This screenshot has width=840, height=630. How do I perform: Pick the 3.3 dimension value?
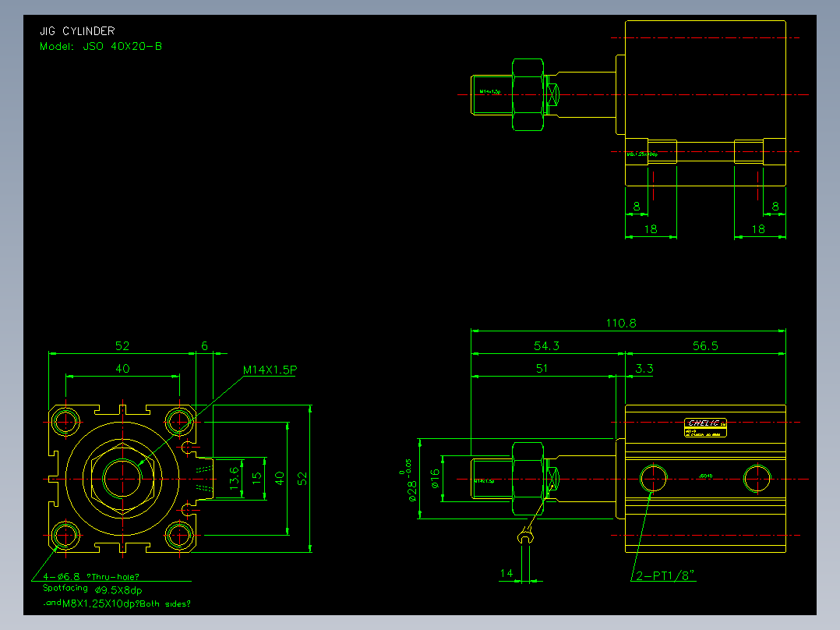coord(644,368)
